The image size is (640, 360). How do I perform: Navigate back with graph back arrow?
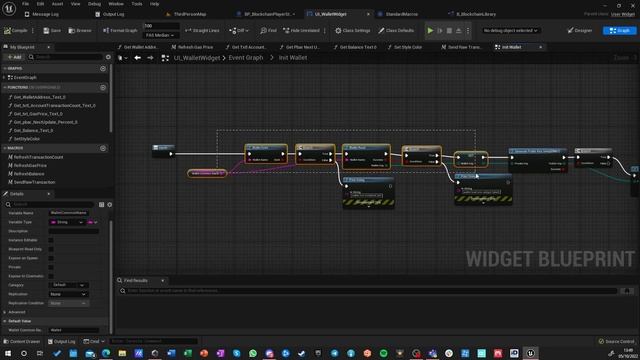(x=138, y=58)
